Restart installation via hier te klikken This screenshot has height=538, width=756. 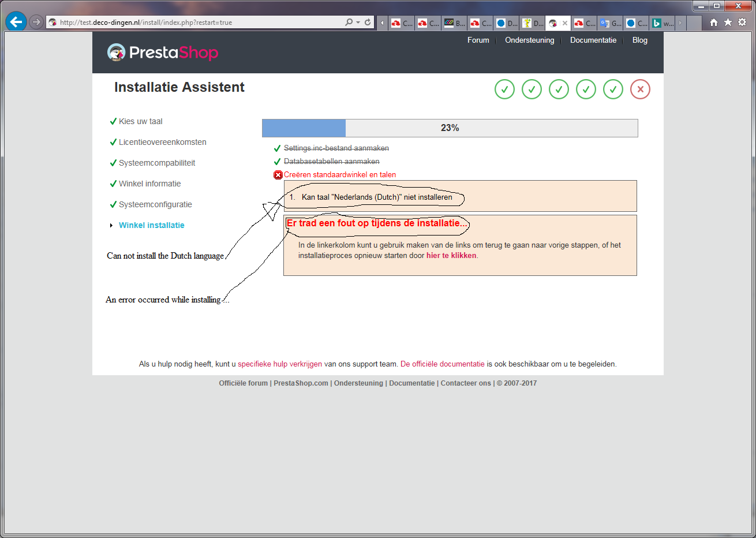(x=451, y=255)
